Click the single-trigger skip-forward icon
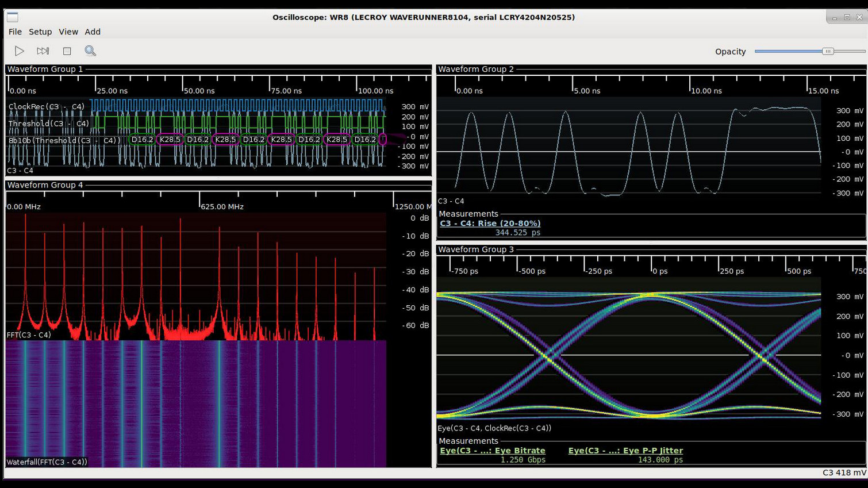 point(43,51)
